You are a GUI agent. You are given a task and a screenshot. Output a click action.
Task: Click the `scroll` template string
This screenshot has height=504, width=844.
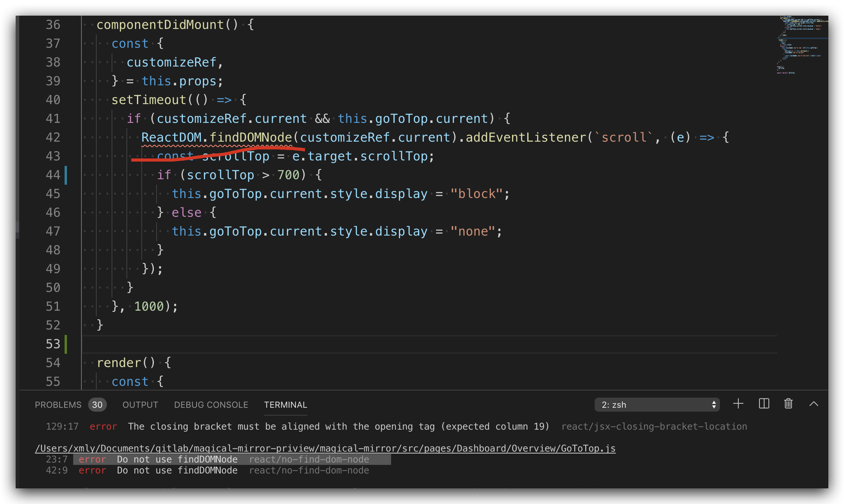tap(624, 137)
